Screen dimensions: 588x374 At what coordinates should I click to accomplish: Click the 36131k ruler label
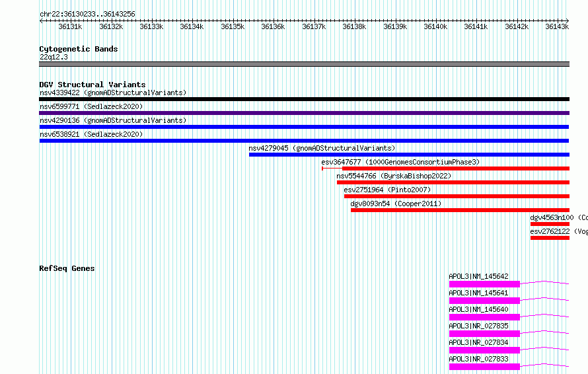(70, 26)
